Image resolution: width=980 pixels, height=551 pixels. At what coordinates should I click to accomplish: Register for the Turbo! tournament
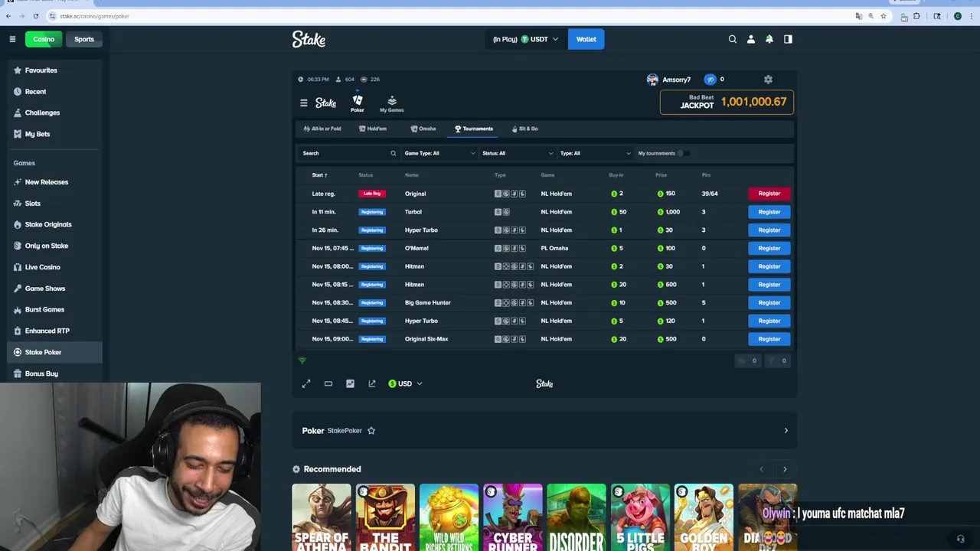[x=769, y=212]
